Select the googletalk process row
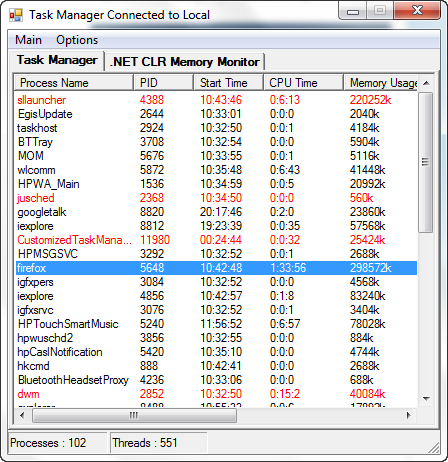Screen dimensions: 448x462 click(x=216, y=212)
